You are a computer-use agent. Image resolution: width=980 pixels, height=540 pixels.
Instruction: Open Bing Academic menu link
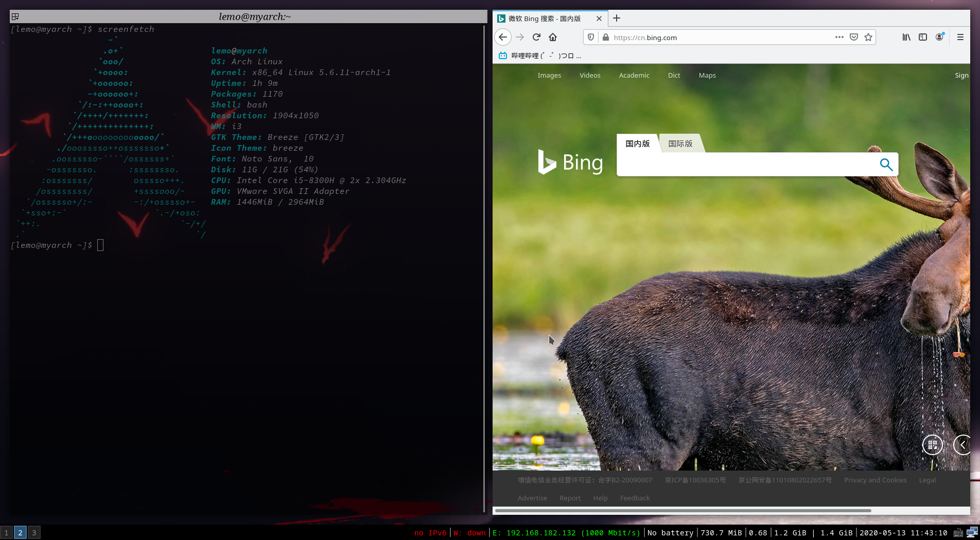tap(634, 75)
